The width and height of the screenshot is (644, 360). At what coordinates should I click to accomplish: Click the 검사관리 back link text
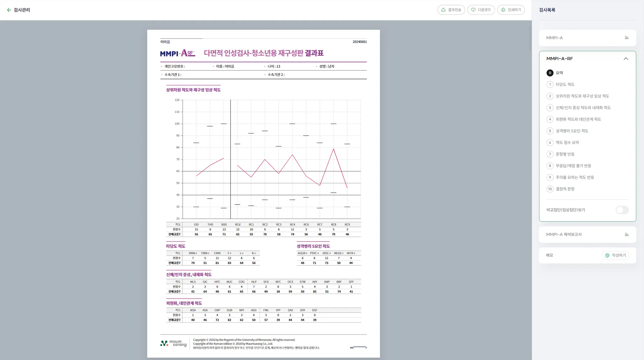22,10
